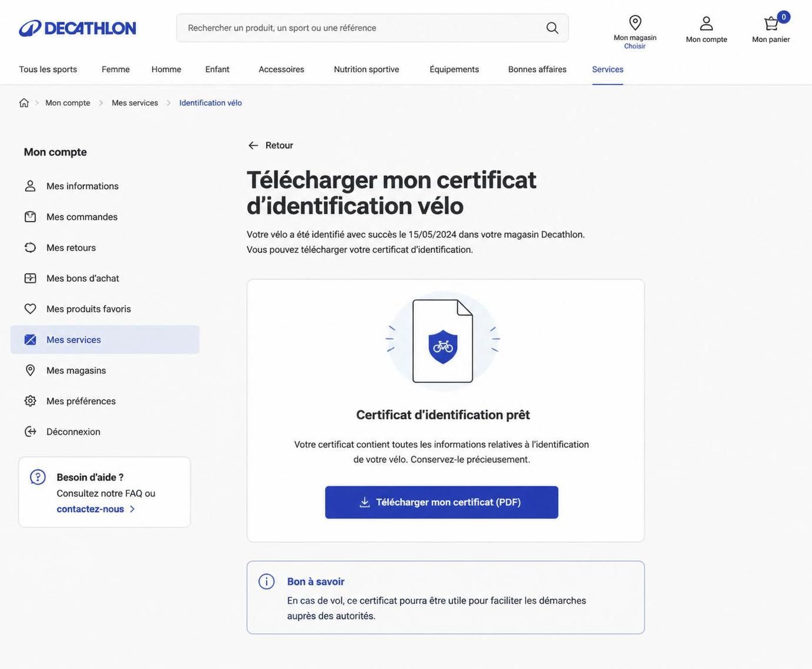Click Mon compte breadcrumb link
This screenshot has height=669, width=812.
[68, 103]
